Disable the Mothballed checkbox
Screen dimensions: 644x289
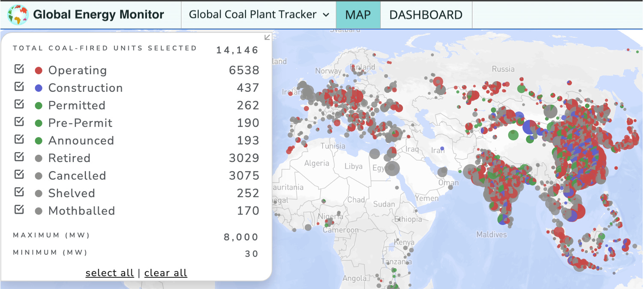click(19, 209)
